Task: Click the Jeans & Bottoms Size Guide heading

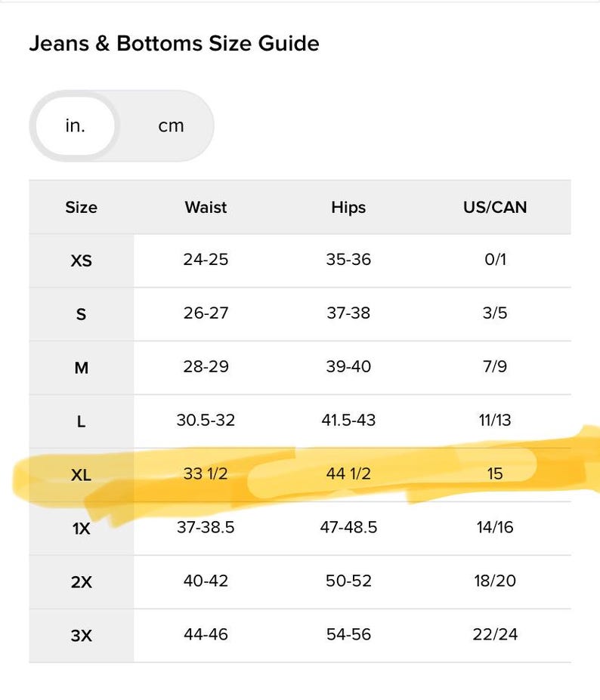Action: 175,43
